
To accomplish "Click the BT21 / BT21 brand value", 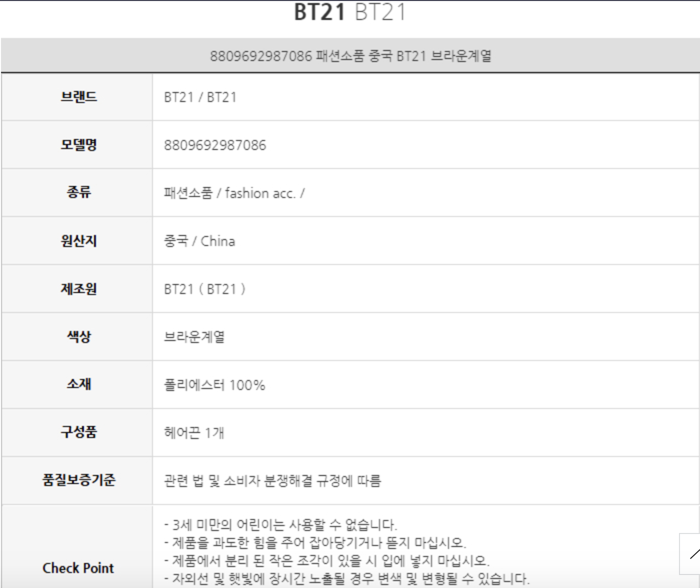I will pos(200,97).
